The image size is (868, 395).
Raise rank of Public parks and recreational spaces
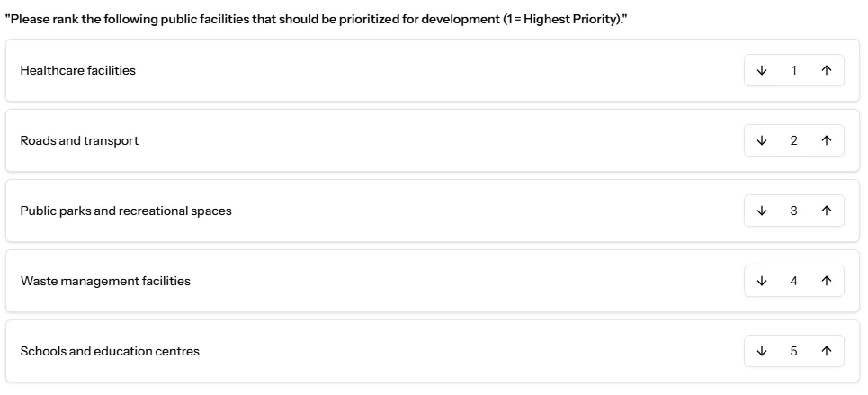pyautogui.click(x=826, y=211)
